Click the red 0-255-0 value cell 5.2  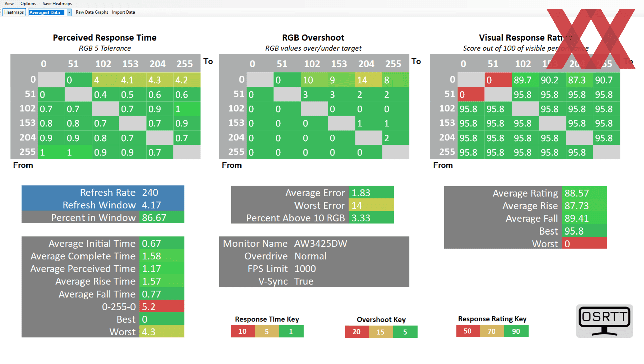pos(161,307)
